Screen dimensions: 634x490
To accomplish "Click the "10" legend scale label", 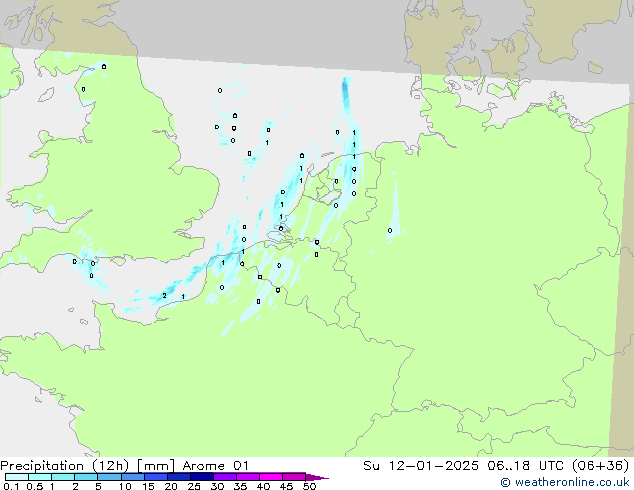I will click(125, 486).
